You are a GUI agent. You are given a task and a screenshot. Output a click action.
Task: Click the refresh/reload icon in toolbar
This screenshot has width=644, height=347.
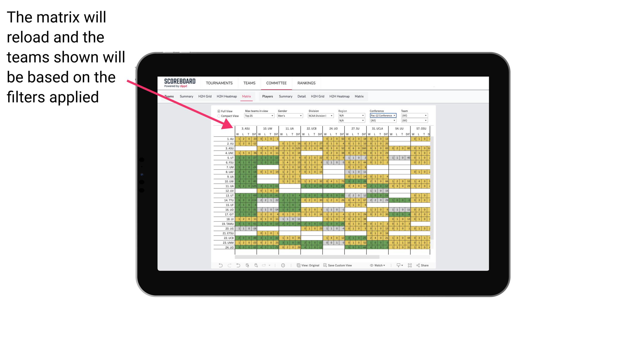click(247, 266)
